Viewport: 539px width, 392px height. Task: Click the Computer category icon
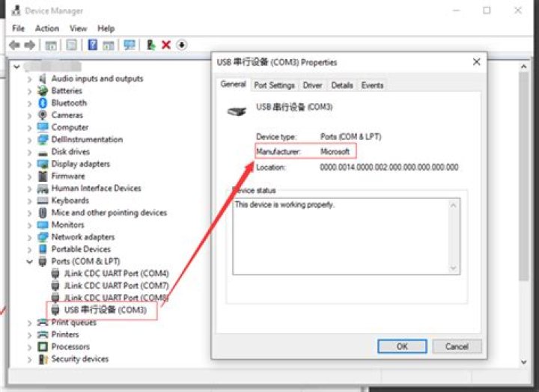pos(43,127)
